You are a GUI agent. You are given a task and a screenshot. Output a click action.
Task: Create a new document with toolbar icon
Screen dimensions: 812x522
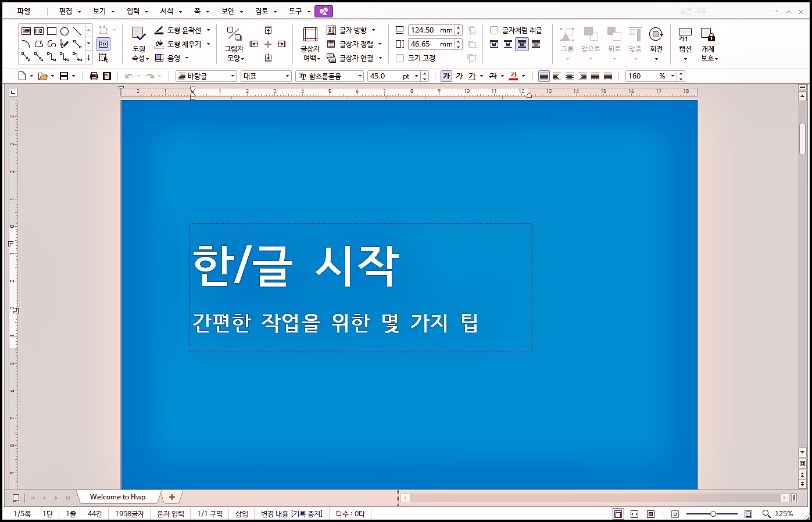pyautogui.click(x=22, y=76)
